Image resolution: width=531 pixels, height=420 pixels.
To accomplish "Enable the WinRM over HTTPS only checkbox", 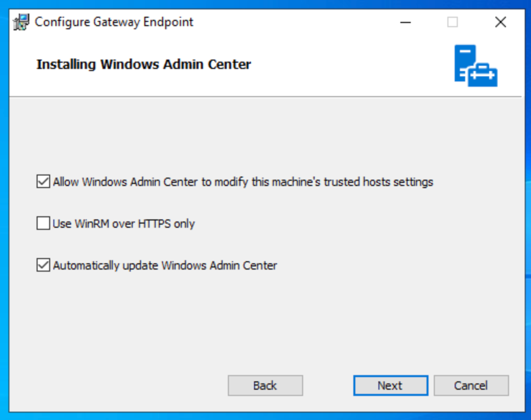I will [43, 224].
